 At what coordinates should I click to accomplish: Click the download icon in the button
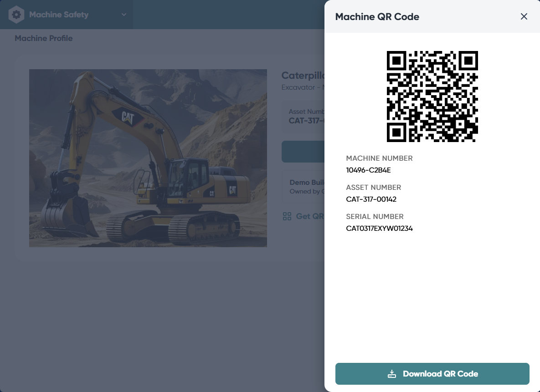point(392,374)
